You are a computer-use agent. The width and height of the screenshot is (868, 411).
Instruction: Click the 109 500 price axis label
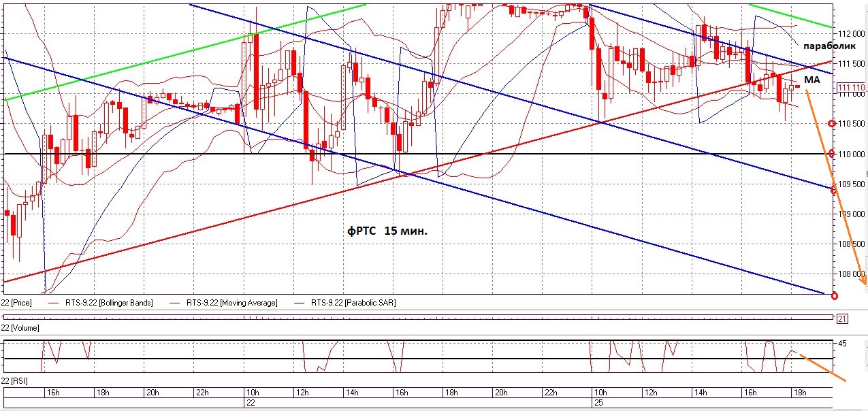click(852, 184)
